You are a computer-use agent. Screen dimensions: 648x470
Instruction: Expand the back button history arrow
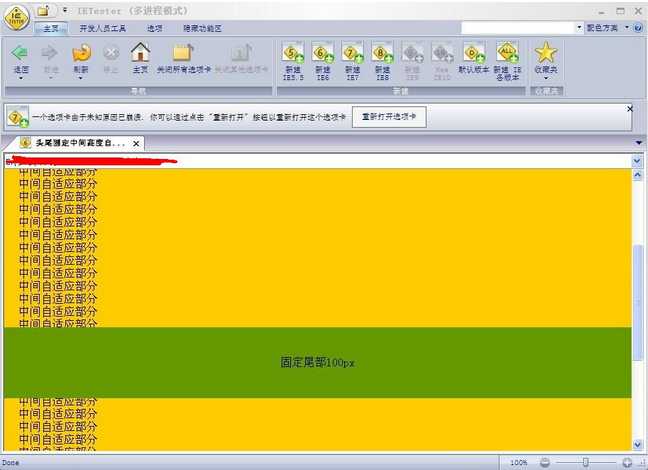(21, 78)
